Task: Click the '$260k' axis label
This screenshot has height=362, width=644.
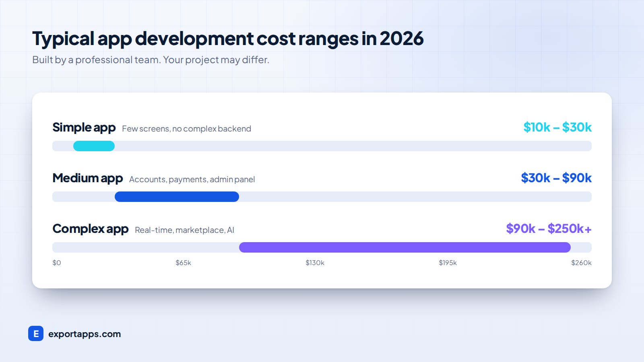Action: (581, 263)
